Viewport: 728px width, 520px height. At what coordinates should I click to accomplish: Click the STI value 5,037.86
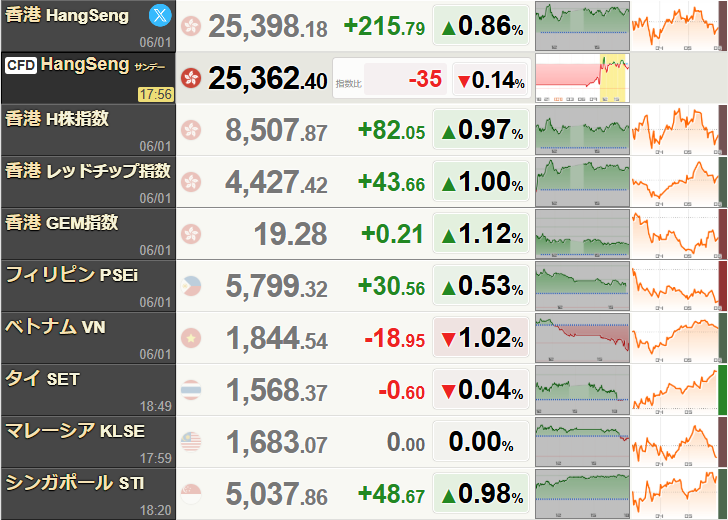276,494
